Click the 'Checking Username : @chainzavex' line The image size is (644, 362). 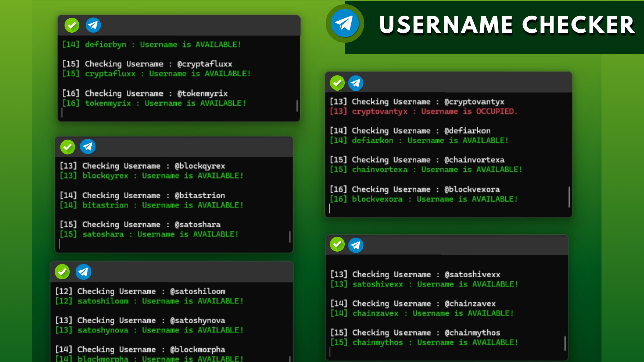tap(413, 303)
